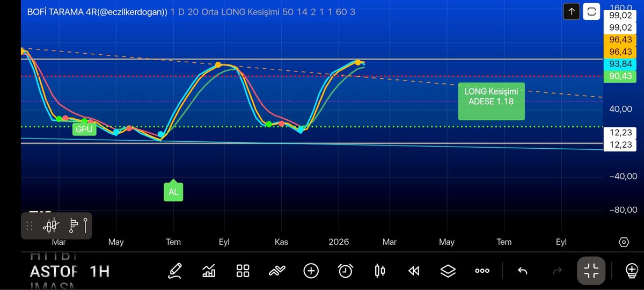Open the drawing tools pencil icon

point(175,271)
